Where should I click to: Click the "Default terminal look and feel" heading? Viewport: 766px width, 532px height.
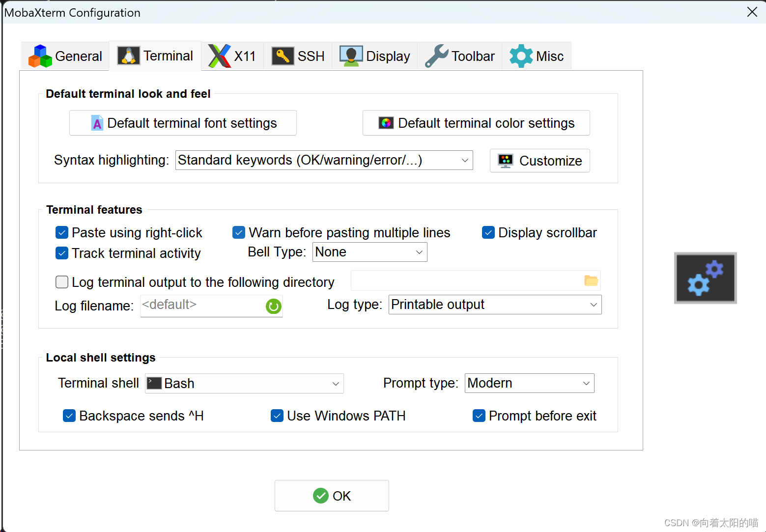point(128,94)
